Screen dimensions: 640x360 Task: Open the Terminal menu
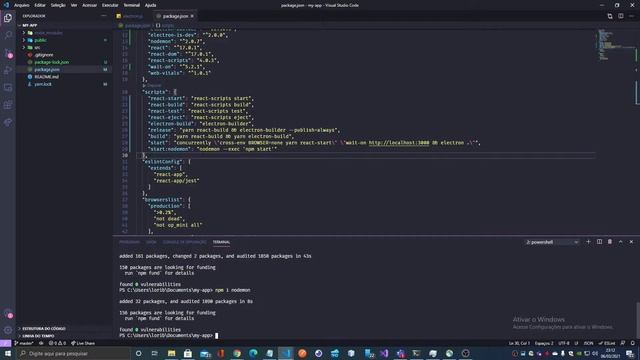131,5
